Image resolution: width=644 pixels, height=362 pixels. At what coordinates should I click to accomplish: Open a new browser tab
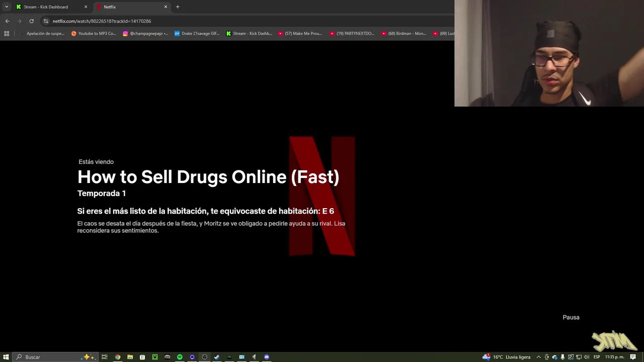178,7
